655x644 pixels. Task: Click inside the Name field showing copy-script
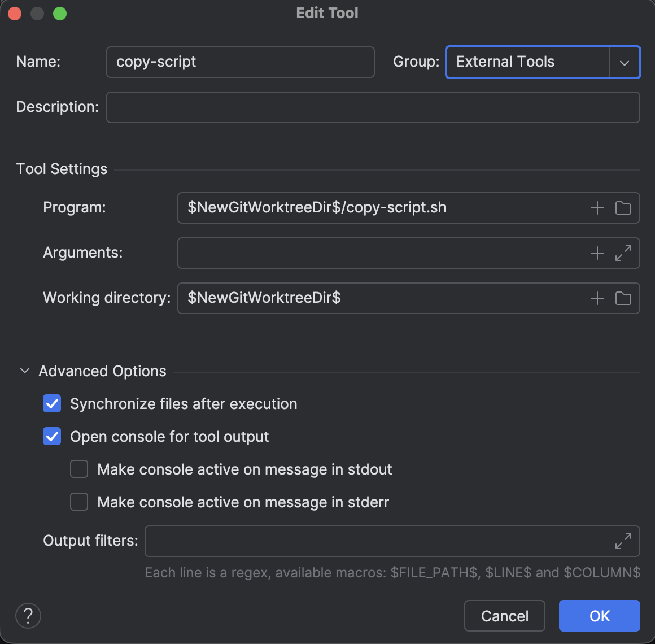(x=240, y=62)
